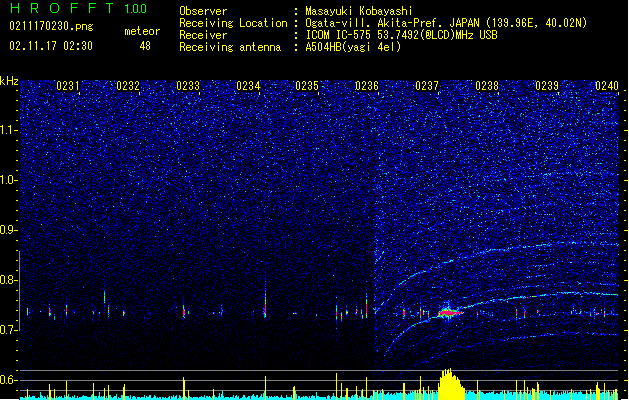Click the 0236 time marker

click(x=367, y=86)
